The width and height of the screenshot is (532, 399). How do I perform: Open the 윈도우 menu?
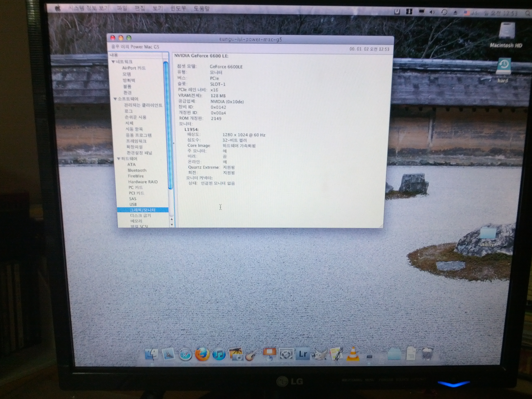point(178,9)
